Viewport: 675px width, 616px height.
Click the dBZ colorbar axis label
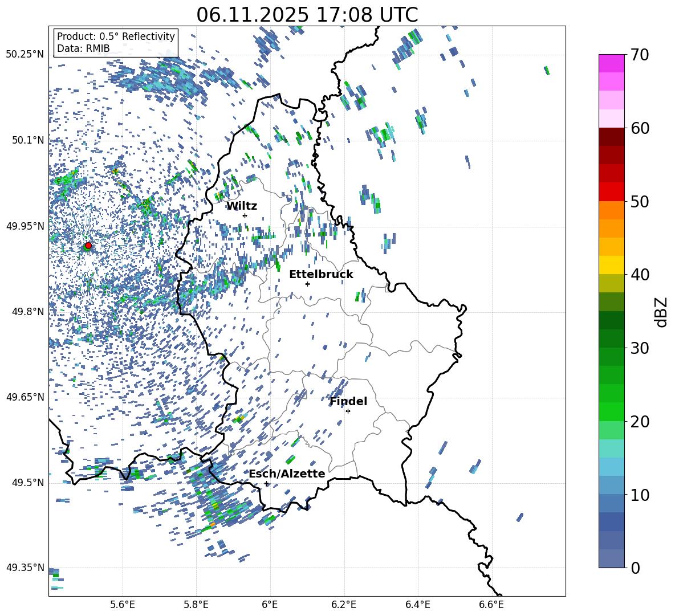661,312
